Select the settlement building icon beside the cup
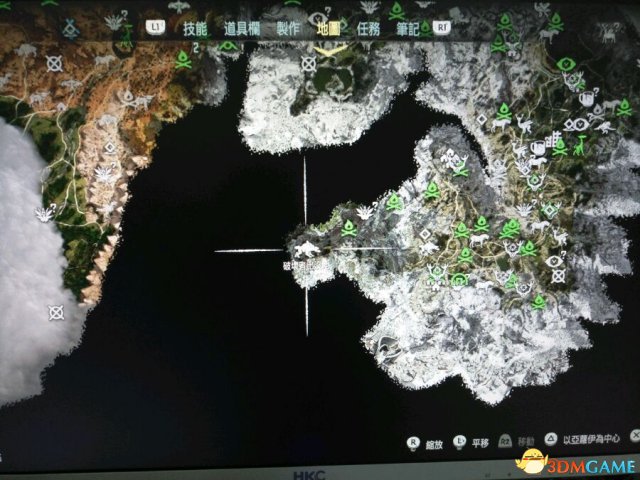 click(553, 139)
